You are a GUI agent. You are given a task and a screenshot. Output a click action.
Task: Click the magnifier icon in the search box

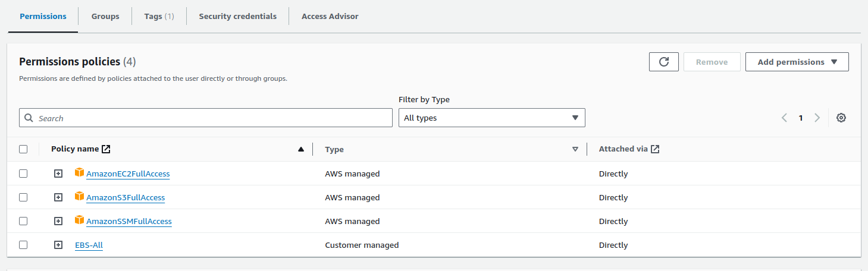tap(29, 118)
